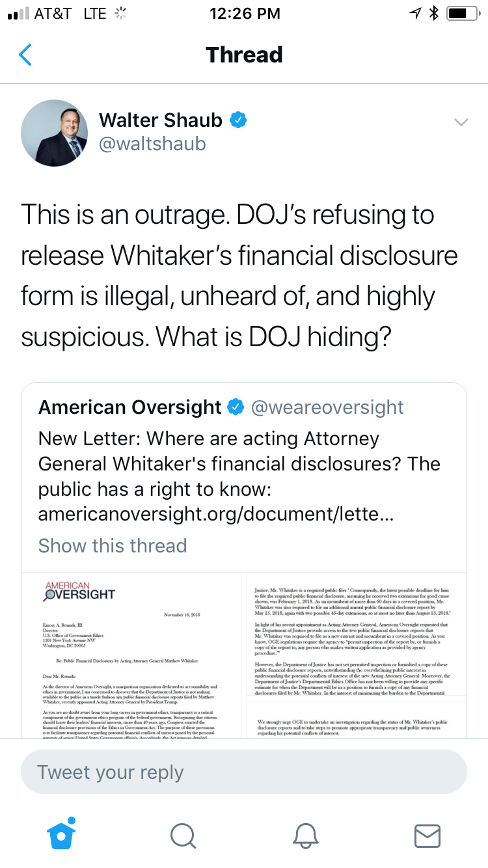Open the Notifications bell tab
The width and height of the screenshot is (488, 868).
305,835
